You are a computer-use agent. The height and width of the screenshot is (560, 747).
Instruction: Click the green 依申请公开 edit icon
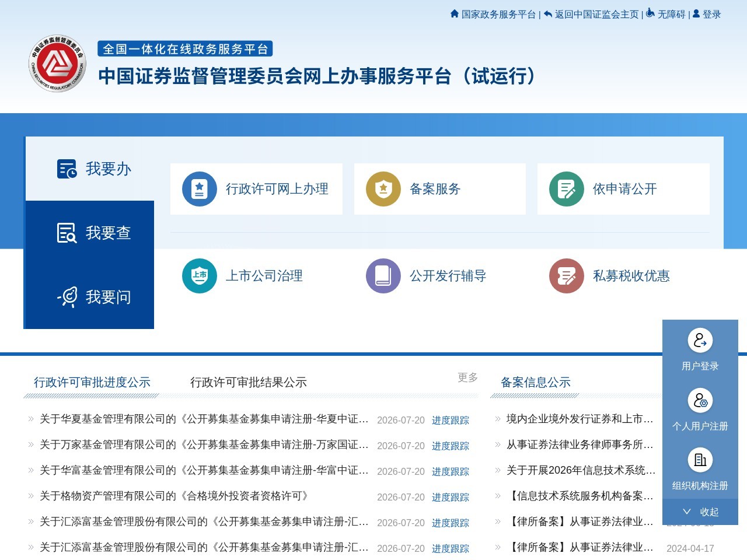(567, 189)
